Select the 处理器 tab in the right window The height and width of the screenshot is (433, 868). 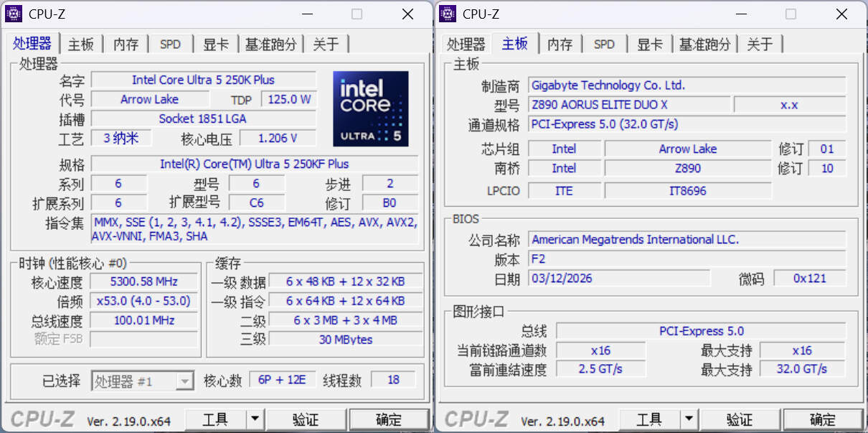[466, 44]
